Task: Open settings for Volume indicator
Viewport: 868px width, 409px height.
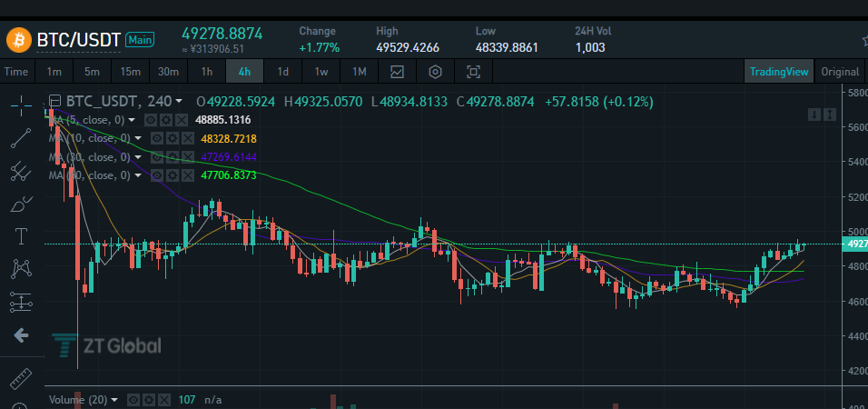Action: click(x=149, y=400)
